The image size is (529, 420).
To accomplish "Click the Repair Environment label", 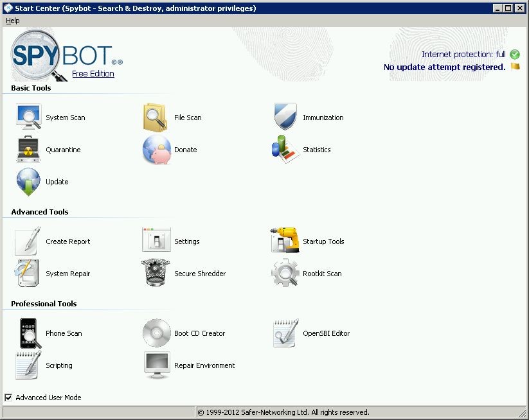I will (x=204, y=365).
